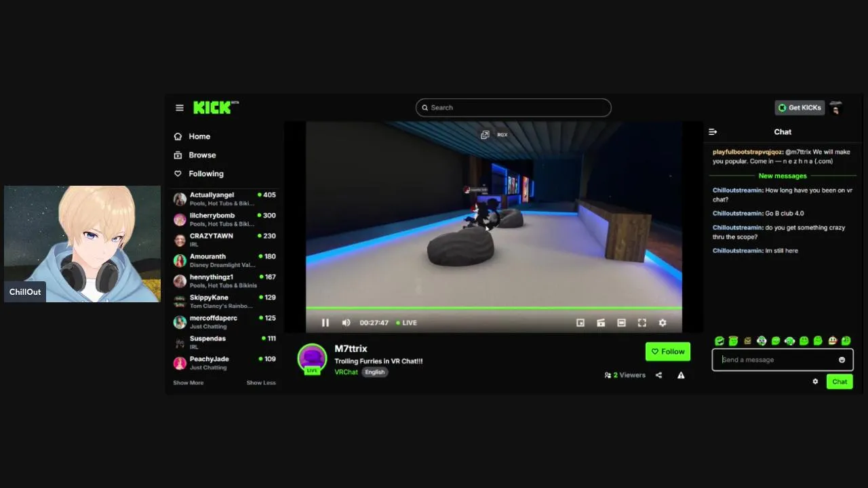The image size is (868, 488).
Task: Open the clip creation icon in the player
Action: click(x=601, y=323)
